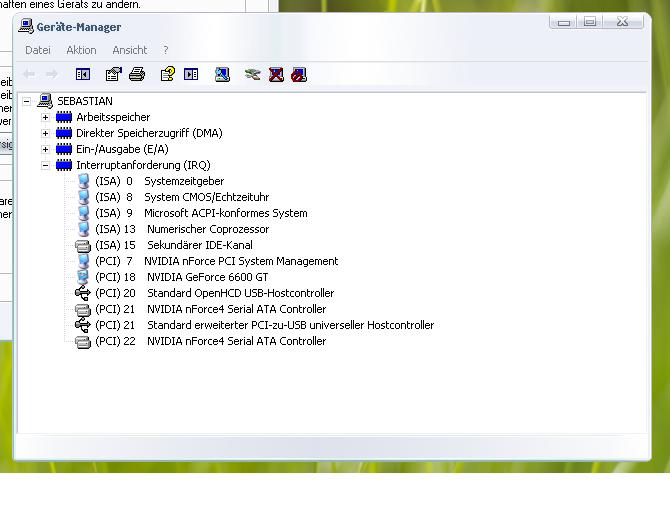This screenshot has height=512, width=670.
Task: Select Standard OpenHCD USB-Hostcontroller entry
Action: point(215,293)
